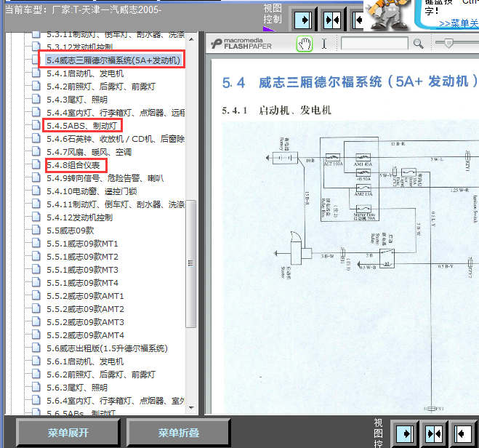Open 5.5.1威志09款MT2 tree item
Screen dimensions: 479x448
click(82, 257)
